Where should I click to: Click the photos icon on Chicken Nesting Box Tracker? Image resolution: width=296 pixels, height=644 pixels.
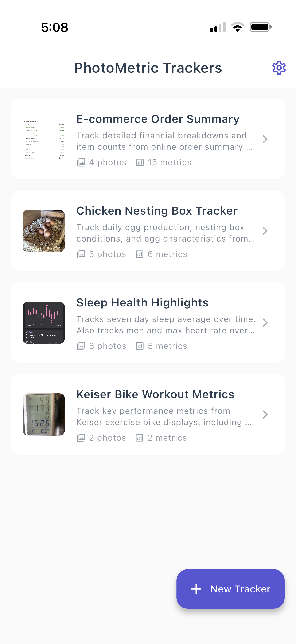click(x=81, y=254)
